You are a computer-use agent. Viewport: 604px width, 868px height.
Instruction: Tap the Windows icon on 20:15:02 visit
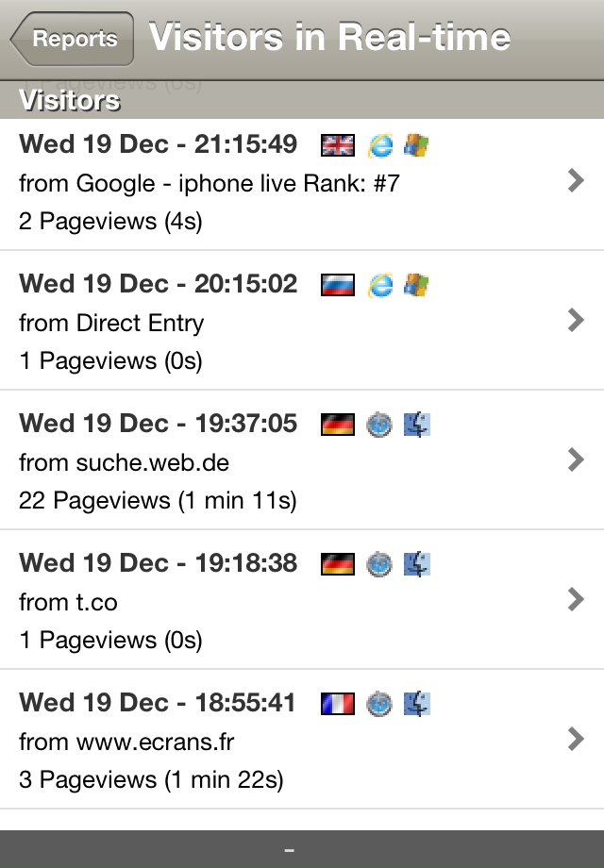coord(416,285)
